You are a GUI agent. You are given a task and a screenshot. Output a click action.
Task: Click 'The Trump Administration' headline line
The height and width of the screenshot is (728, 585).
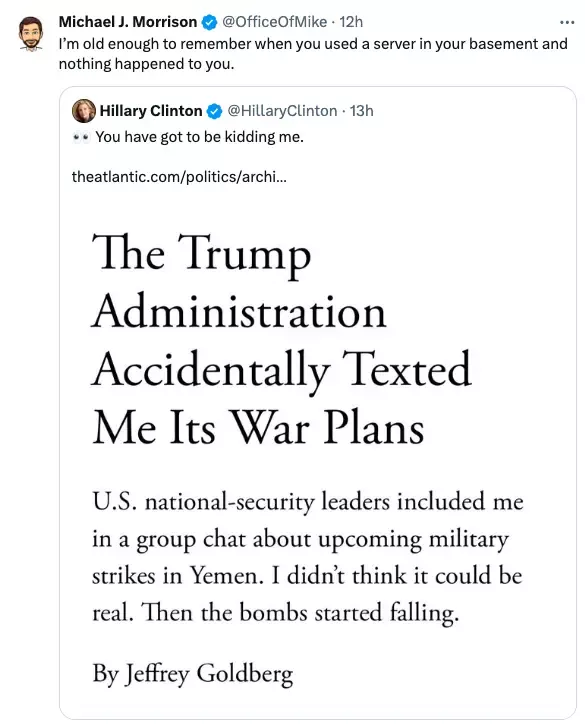click(x=239, y=283)
